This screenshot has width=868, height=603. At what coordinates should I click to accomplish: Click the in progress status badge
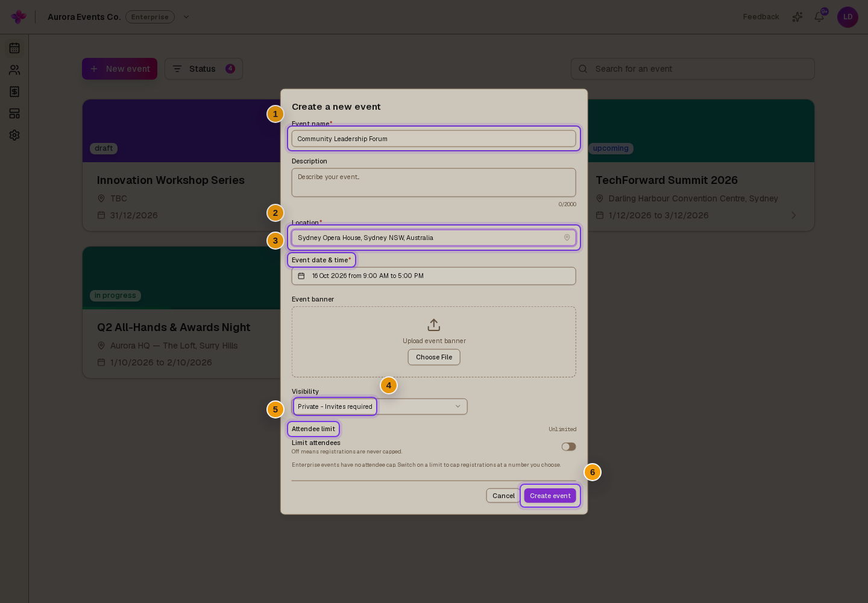115,295
